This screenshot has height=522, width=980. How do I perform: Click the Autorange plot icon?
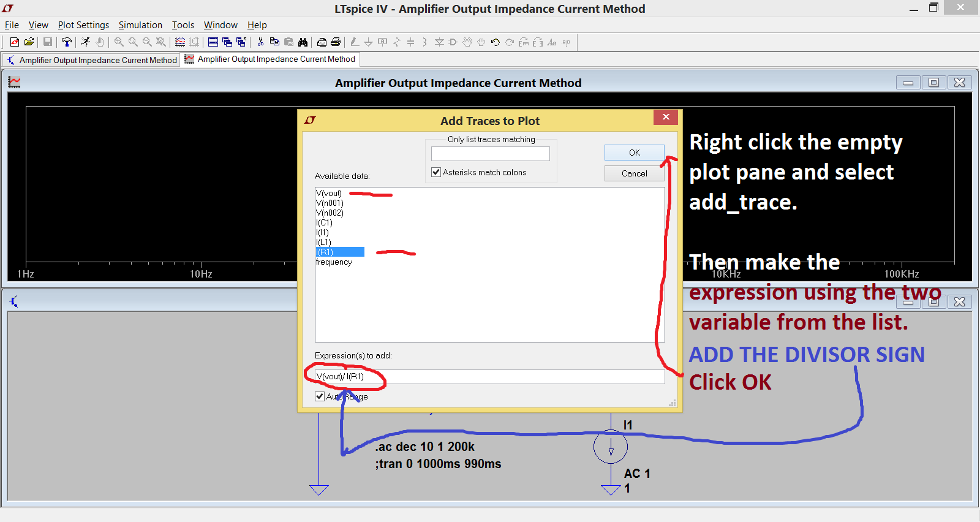[180, 42]
